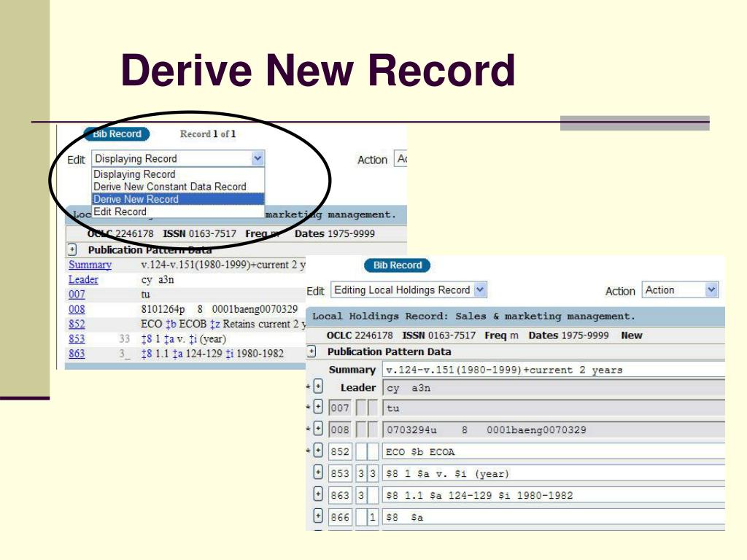Click the Leader value field cy a3n
This screenshot has height=560, width=747.
click(554, 388)
